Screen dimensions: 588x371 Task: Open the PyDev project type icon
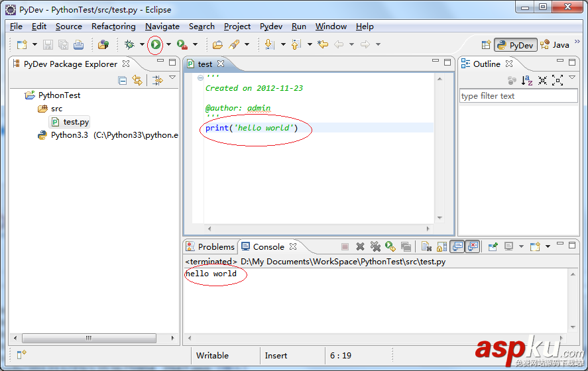pyautogui.click(x=103, y=44)
